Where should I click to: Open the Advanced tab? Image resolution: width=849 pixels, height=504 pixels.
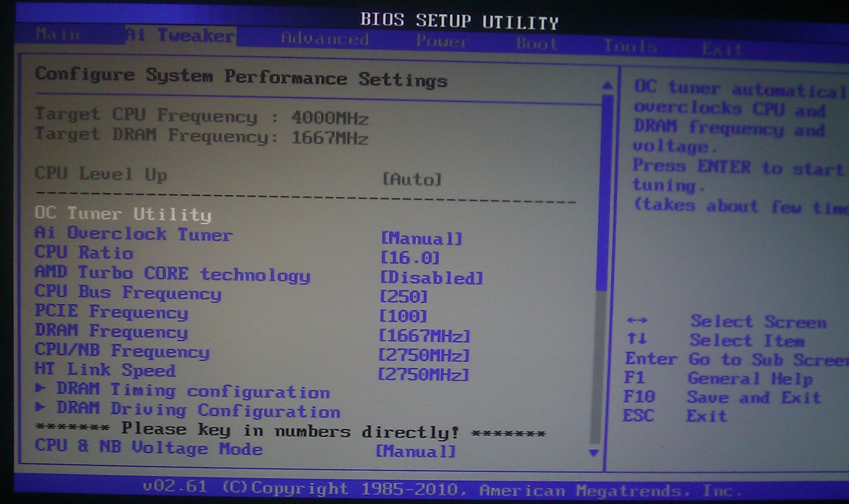point(325,39)
